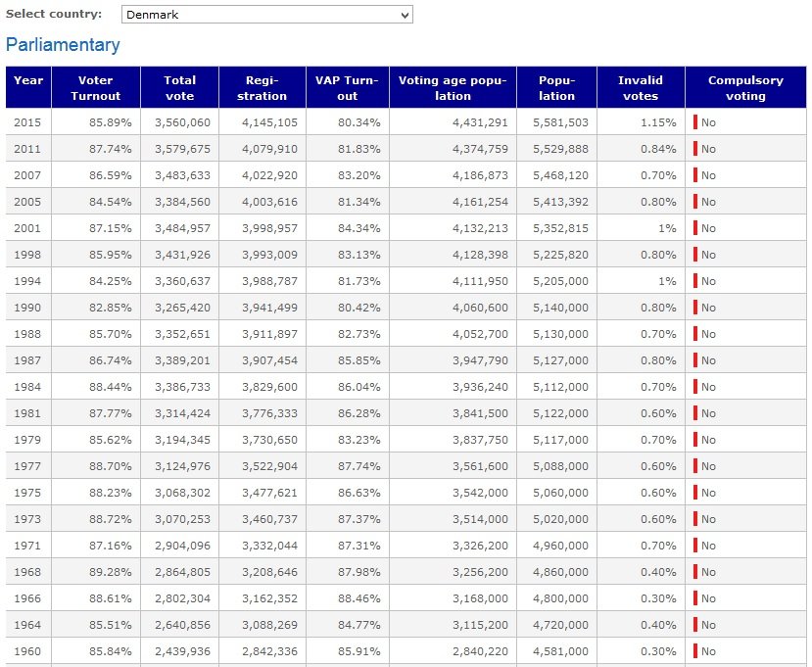Select the 88.70% voter turnout cell
The width and height of the screenshot is (812, 667).
point(96,465)
